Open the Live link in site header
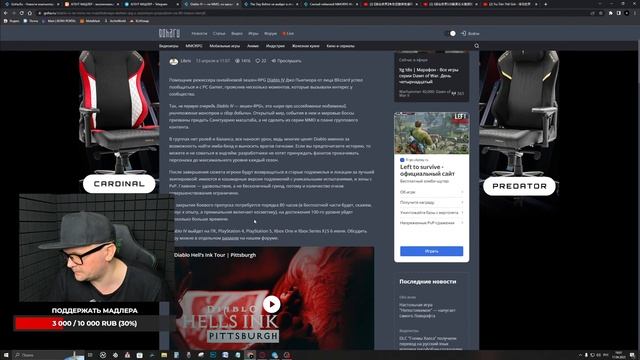The width and height of the screenshot is (640, 360). pyautogui.click(x=288, y=33)
